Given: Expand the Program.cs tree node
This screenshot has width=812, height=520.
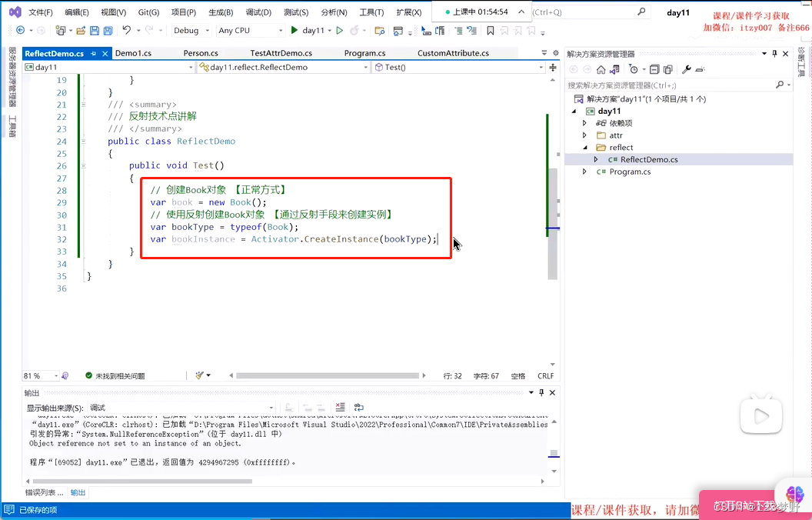Looking at the screenshot, I should (584, 172).
